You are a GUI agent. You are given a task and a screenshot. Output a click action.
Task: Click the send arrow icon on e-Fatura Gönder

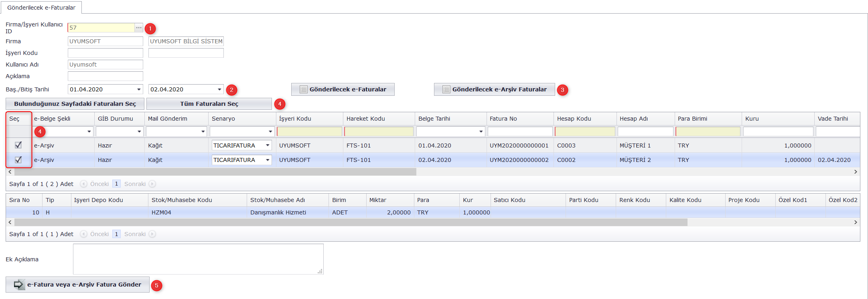(x=18, y=285)
